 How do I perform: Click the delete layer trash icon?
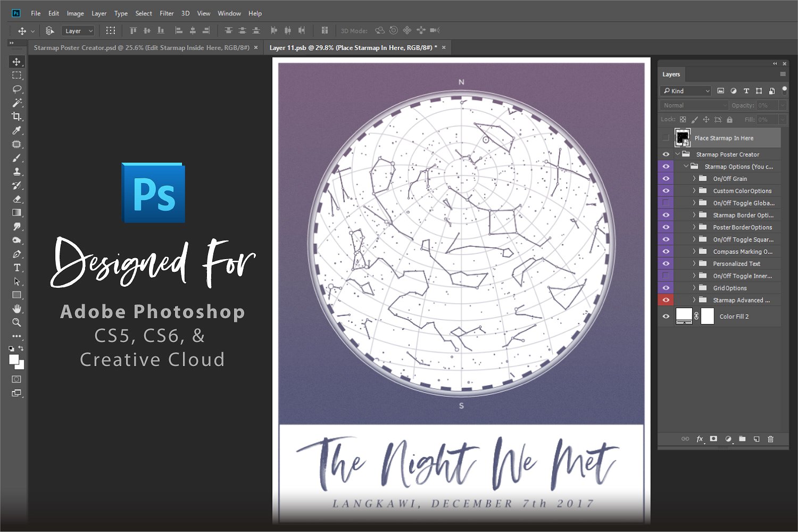pos(770,439)
